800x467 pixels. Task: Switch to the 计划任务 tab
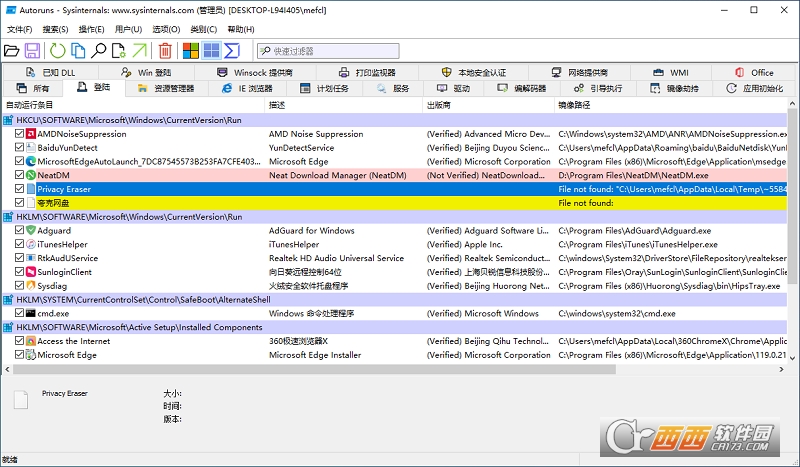[324, 88]
